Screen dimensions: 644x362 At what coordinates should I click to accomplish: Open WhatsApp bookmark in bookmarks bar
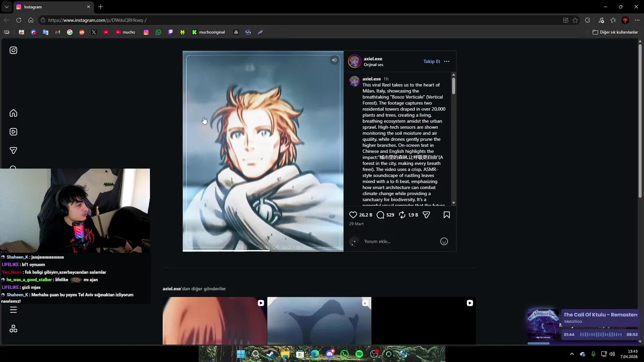(158, 32)
